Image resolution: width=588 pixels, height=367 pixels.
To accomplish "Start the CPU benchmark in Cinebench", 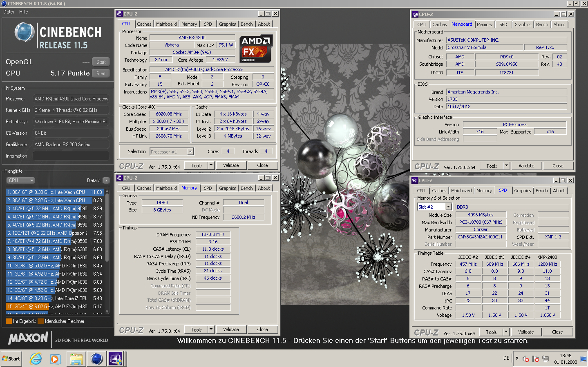I will click(x=101, y=73).
